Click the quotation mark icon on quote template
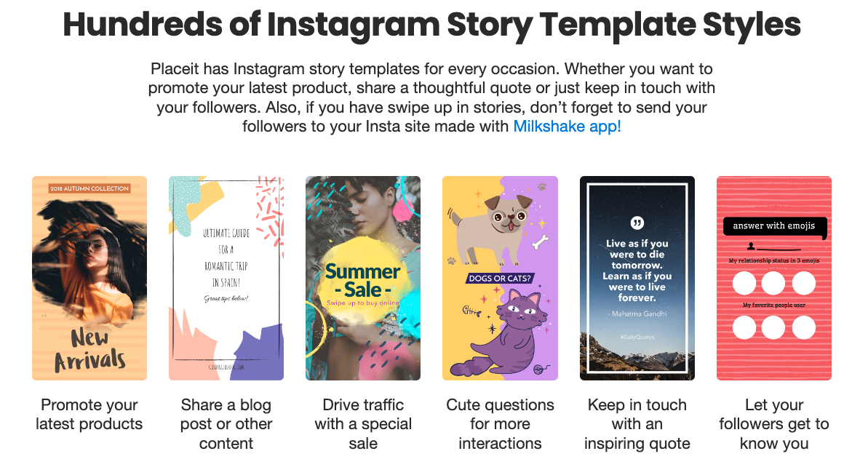 (637, 223)
